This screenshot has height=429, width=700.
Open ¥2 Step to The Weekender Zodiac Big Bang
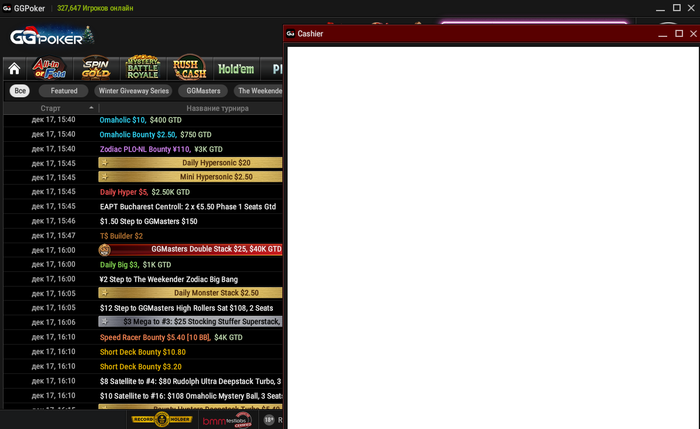pyautogui.click(x=169, y=279)
